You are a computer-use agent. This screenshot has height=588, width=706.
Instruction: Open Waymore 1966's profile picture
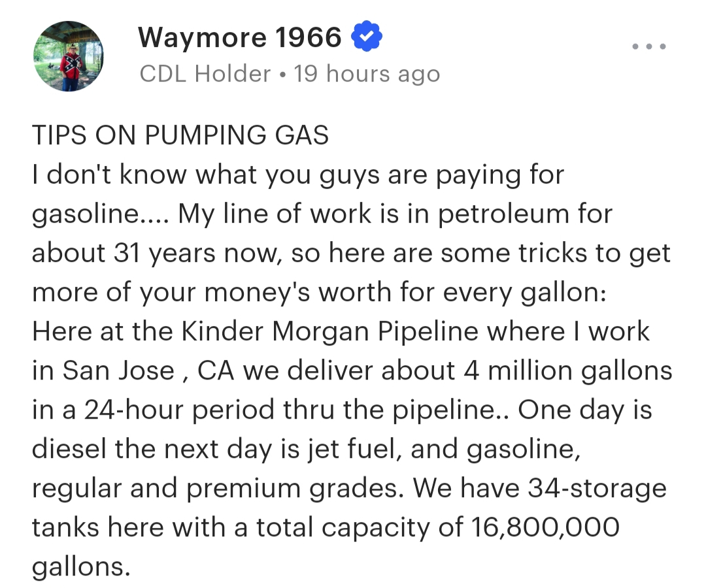pyautogui.click(x=68, y=56)
